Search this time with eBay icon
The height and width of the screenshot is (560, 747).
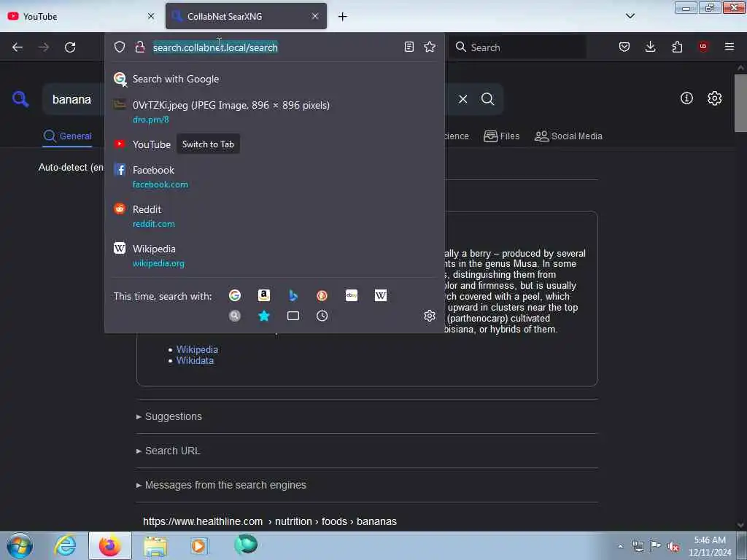352,296
